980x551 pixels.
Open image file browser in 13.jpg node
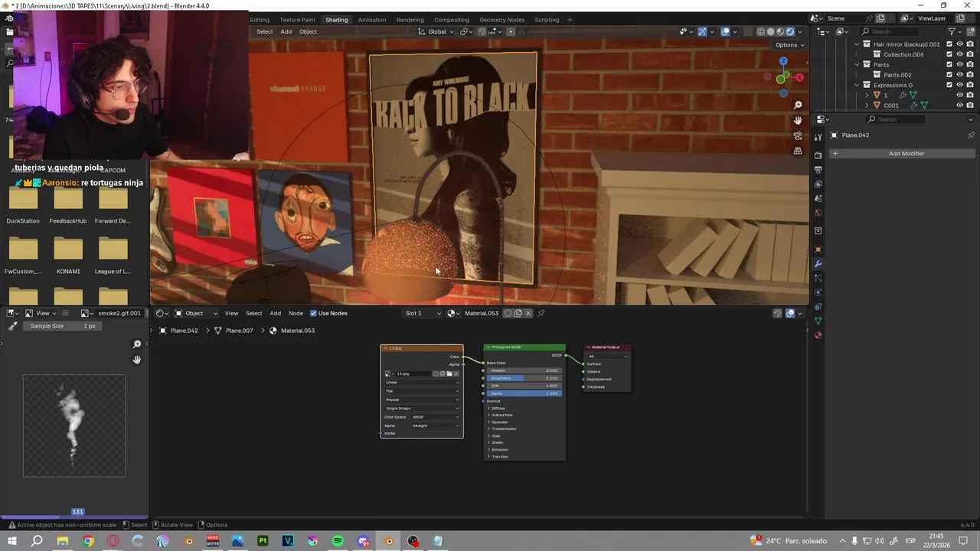449,373
